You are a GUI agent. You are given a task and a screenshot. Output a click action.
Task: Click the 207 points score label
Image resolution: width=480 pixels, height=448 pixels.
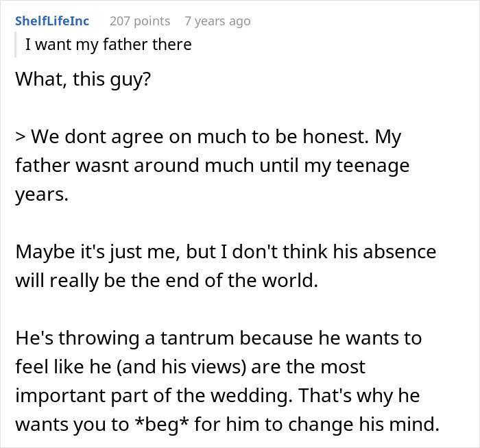point(140,21)
